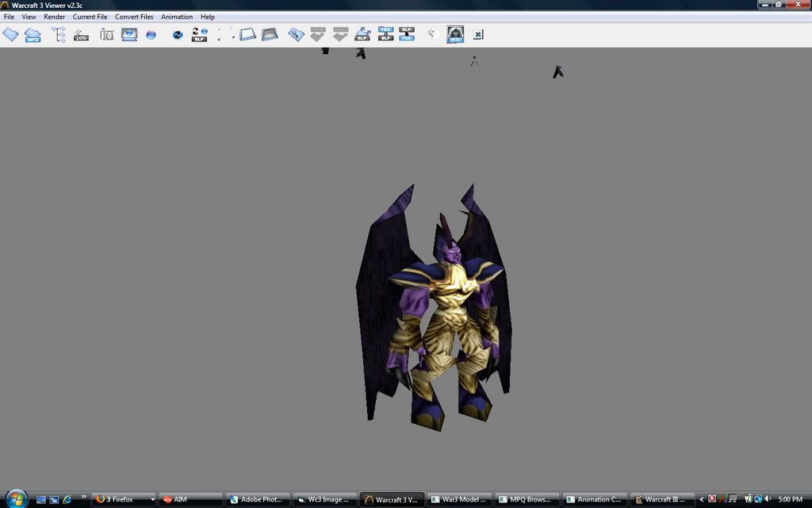Launch Internet Explorer from quick launch

[x=67, y=500]
